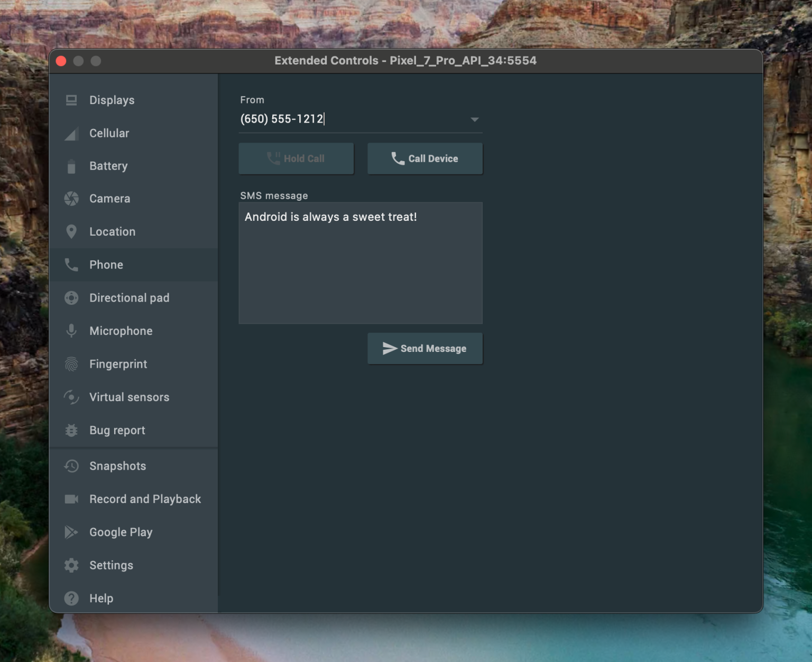Image resolution: width=812 pixels, height=662 pixels.
Task: Select the Phone tab label
Action: [106, 265]
